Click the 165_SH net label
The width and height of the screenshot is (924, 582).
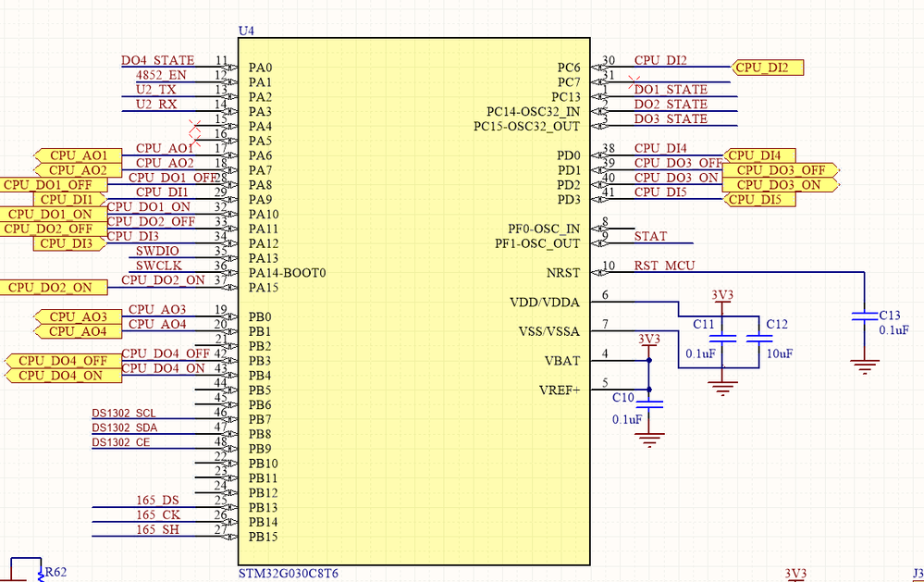click(157, 530)
